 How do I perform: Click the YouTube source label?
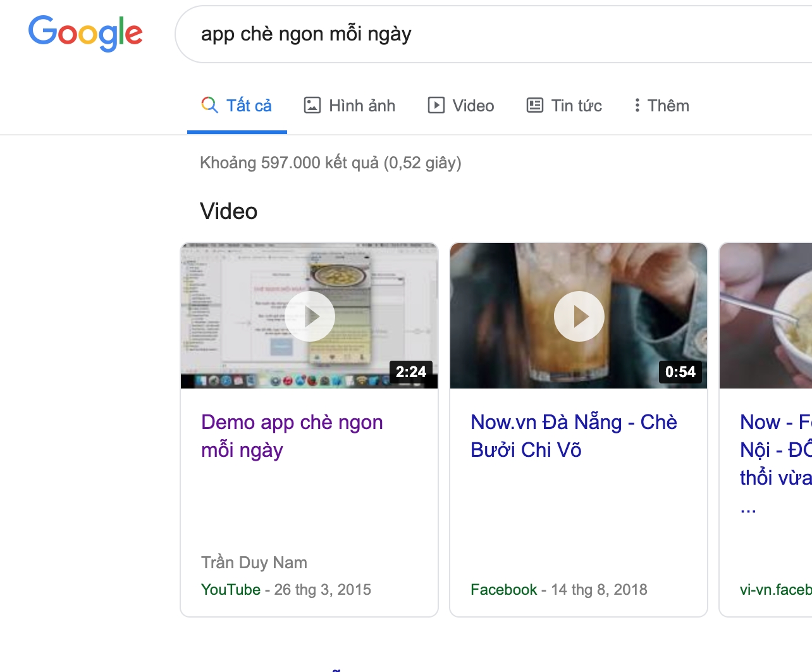[x=231, y=590]
